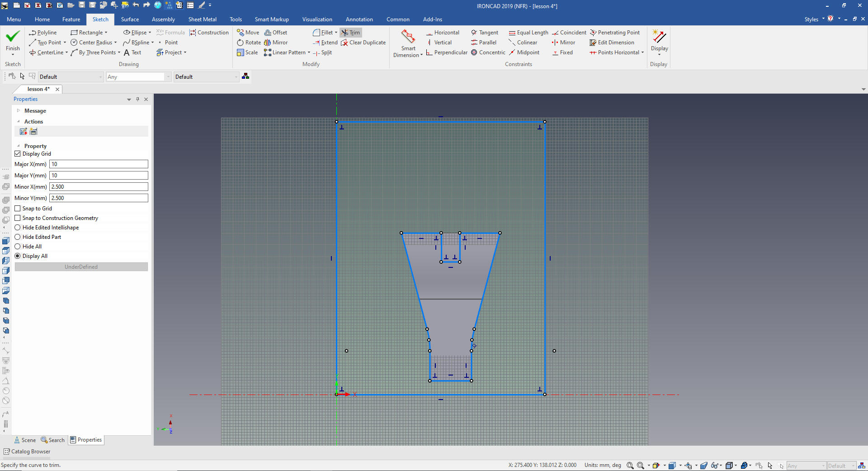Enable the Snap to Grid checkbox
868x471 pixels.
tap(18, 209)
